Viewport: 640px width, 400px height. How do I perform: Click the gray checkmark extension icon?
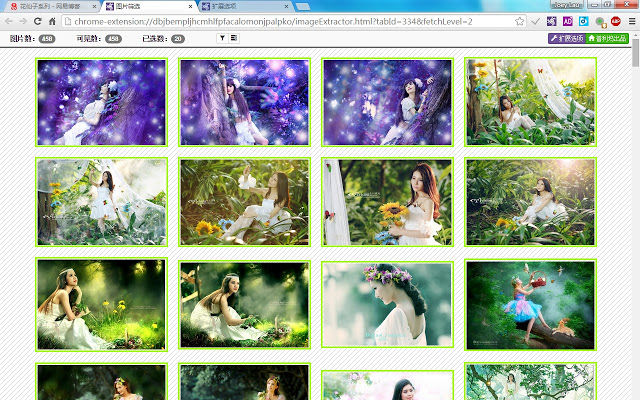(x=536, y=21)
